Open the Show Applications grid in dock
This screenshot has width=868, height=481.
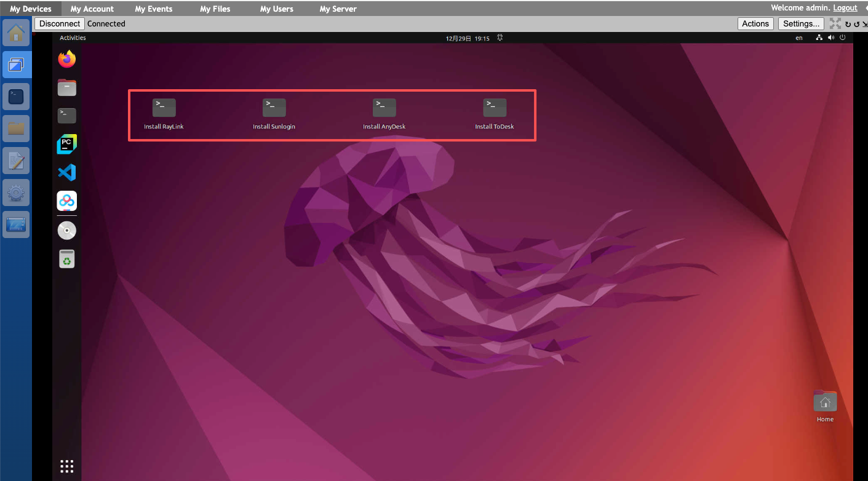coord(66,466)
